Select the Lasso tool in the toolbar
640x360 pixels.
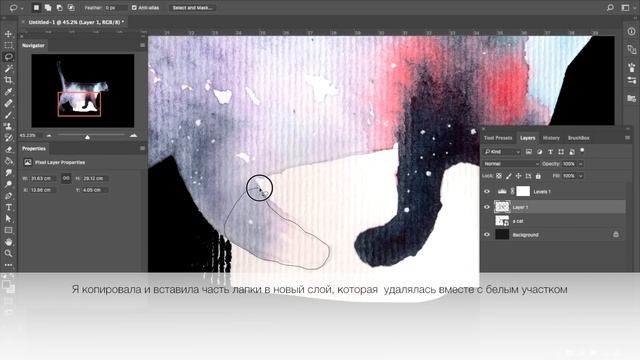pyautogui.click(x=8, y=57)
